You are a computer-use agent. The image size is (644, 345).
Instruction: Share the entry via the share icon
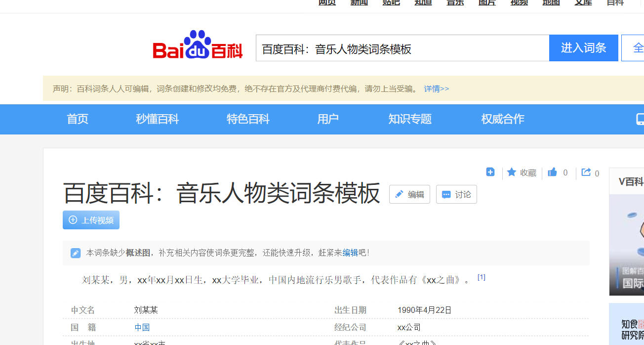(586, 172)
